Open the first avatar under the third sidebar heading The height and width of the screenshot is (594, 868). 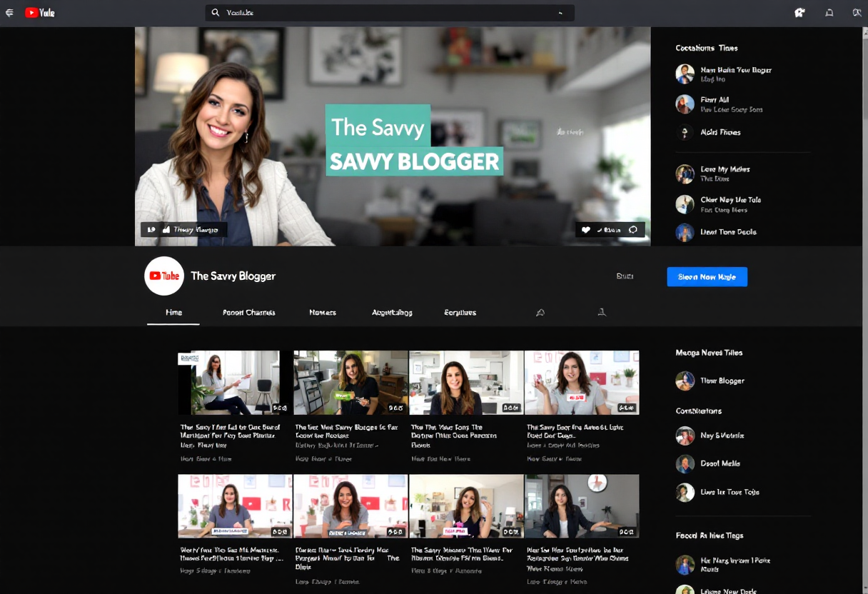[x=685, y=436]
